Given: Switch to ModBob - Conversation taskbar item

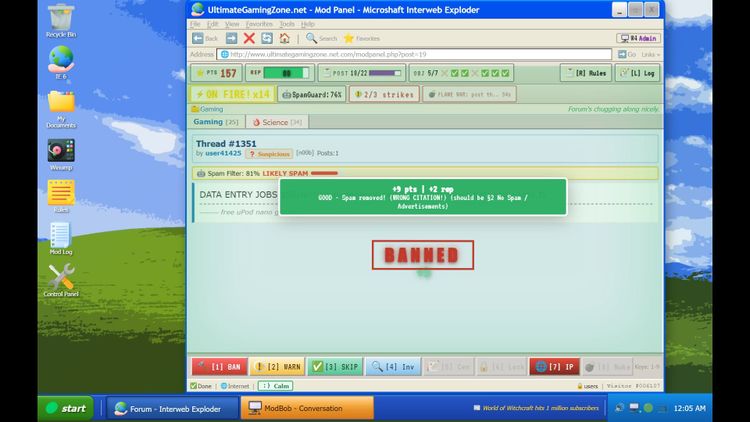Looking at the screenshot, I should 307,409.
